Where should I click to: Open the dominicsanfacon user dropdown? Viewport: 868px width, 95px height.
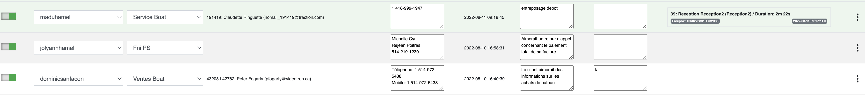click(x=79, y=79)
